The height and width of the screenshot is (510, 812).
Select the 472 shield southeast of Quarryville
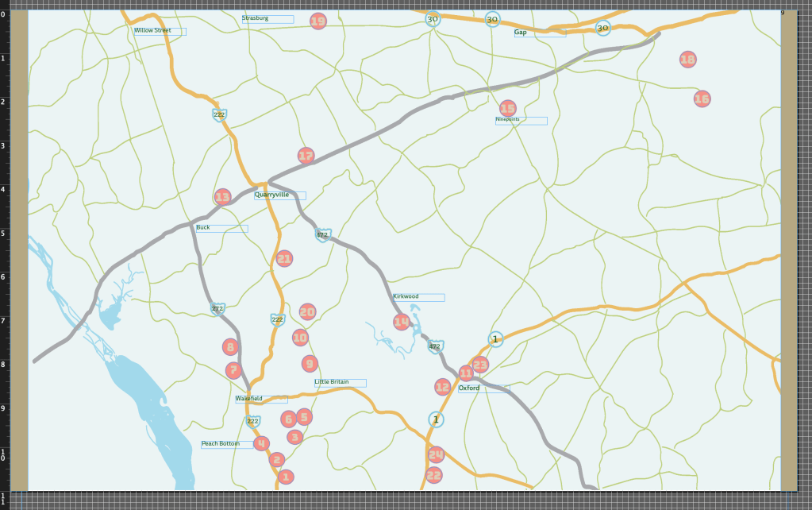[322, 235]
